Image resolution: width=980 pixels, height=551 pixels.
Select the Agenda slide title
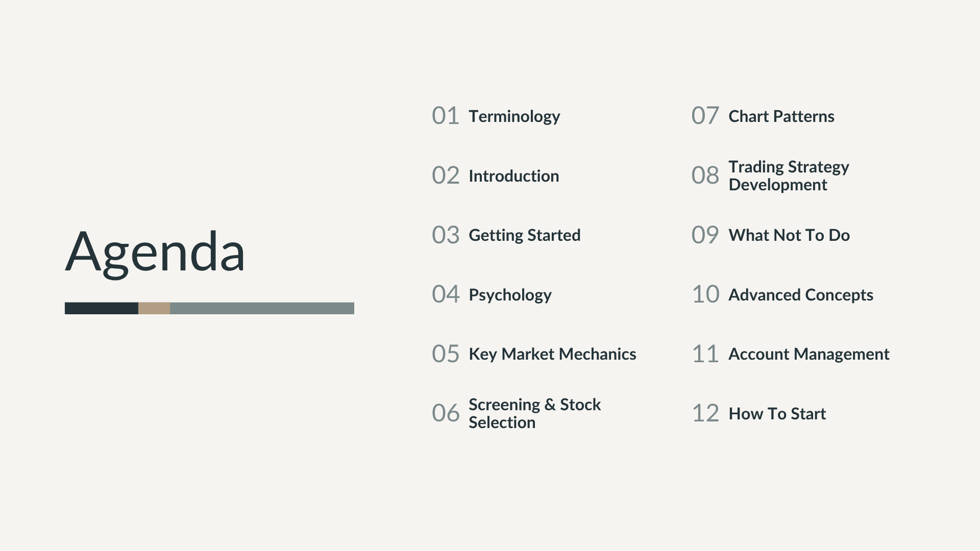coord(155,252)
